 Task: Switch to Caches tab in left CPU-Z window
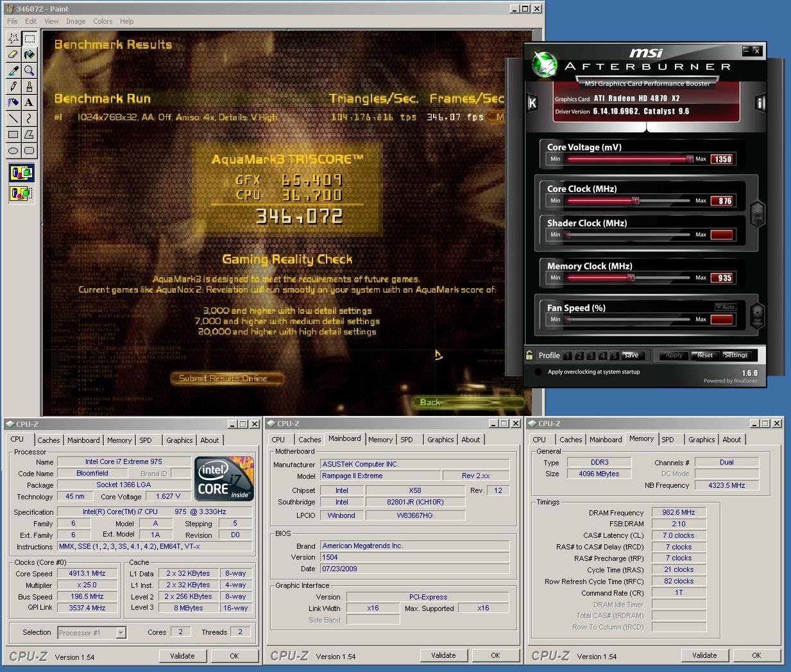pyautogui.click(x=49, y=440)
